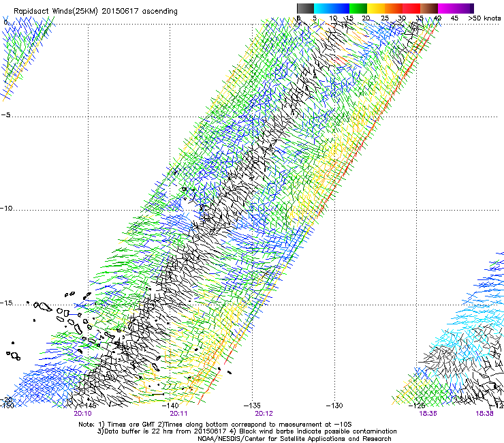This screenshot has width=504, height=443.
Task: Click the yellow 20-25 knots legend swatch
Action: [376, 8]
